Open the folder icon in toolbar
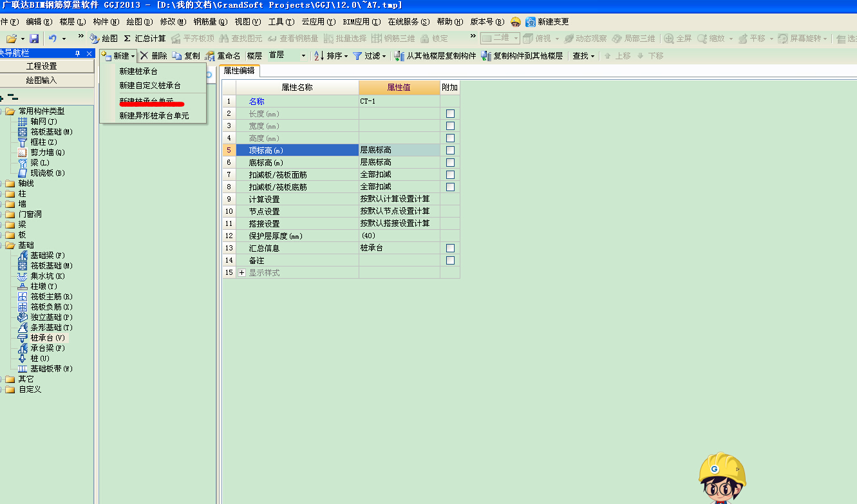The height and width of the screenshot is (504, 857). (x=12, y=39)
